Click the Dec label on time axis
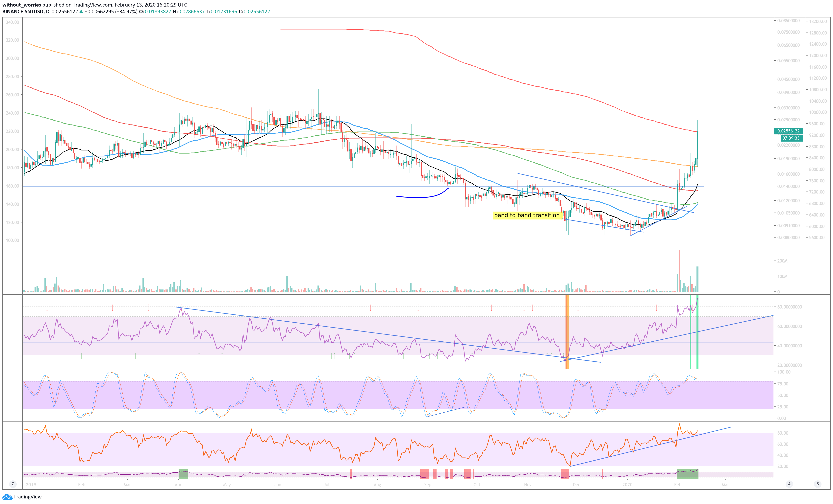Screen dimensions: 833x504 click(x=576, y=485)
